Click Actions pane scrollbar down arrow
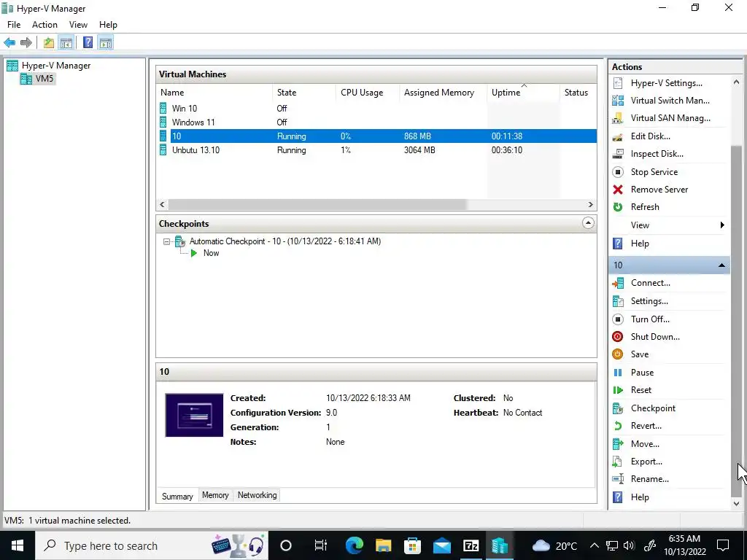Image resolution: width=747 pixels, height=560 pixels. (737, 503)
